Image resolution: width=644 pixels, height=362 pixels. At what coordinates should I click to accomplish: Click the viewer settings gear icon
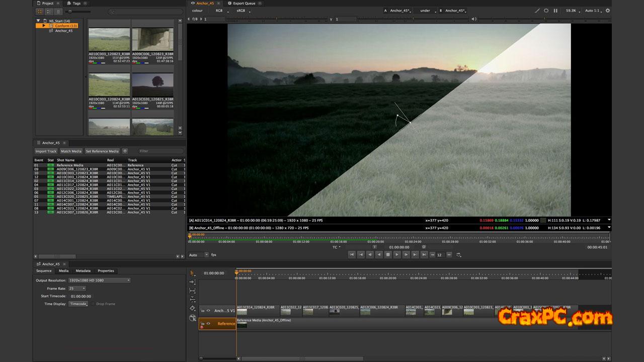(x=607, y=11)
